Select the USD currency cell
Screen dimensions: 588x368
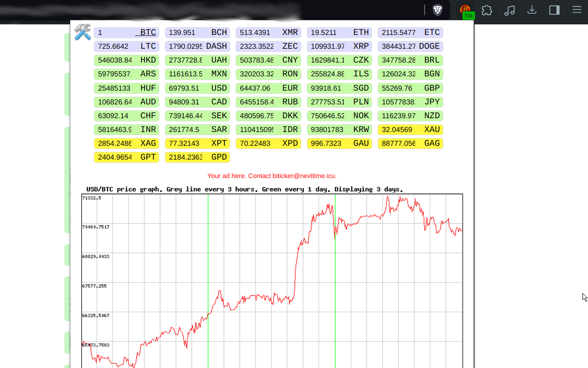pyautogui.click(x=198, y=88)
